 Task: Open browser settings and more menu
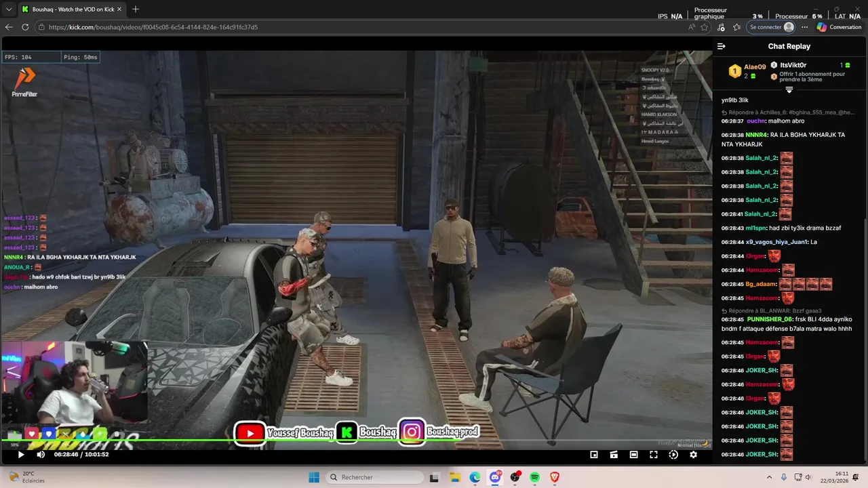805,27
